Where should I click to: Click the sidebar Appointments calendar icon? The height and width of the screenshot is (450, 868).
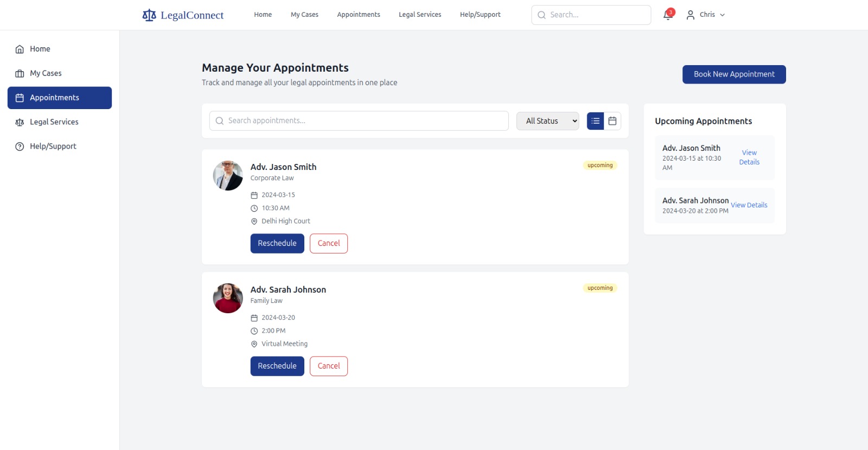pyautogui.click(x=20, y=98)
